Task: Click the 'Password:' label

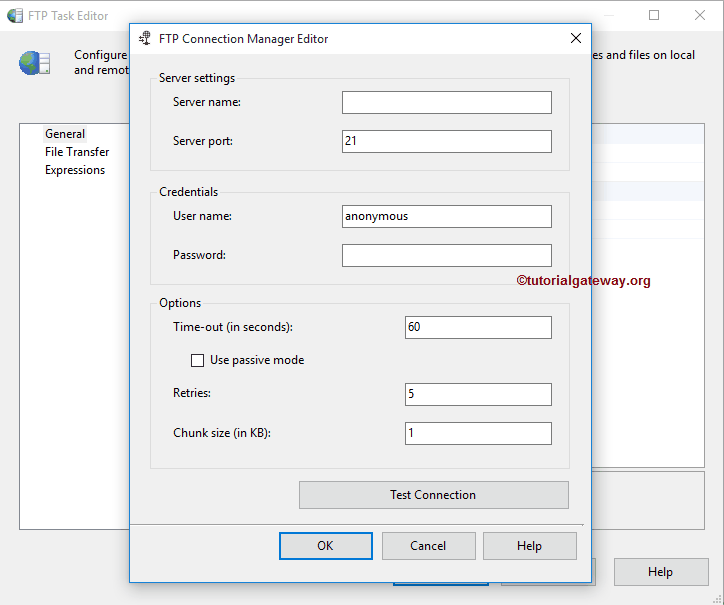Action: pos(199,254)
